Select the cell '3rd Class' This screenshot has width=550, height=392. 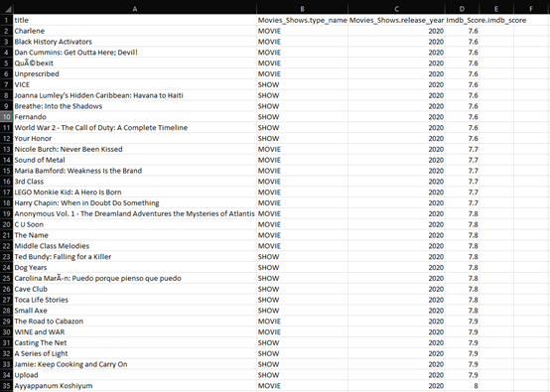point(135,182)
